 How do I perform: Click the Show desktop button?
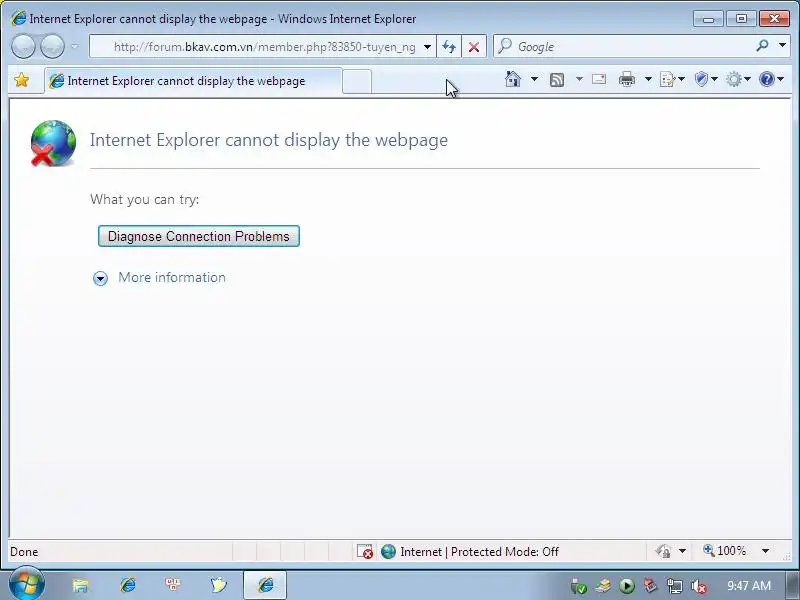pos(792,585)
